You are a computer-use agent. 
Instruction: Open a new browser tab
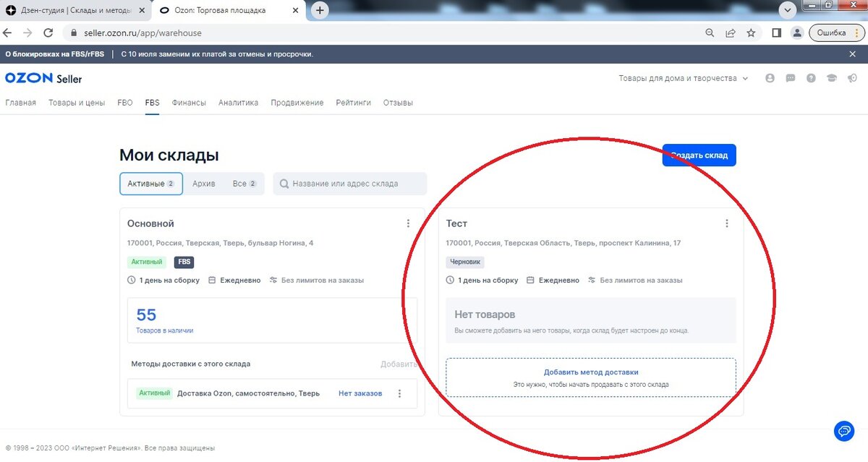[320, 10]
